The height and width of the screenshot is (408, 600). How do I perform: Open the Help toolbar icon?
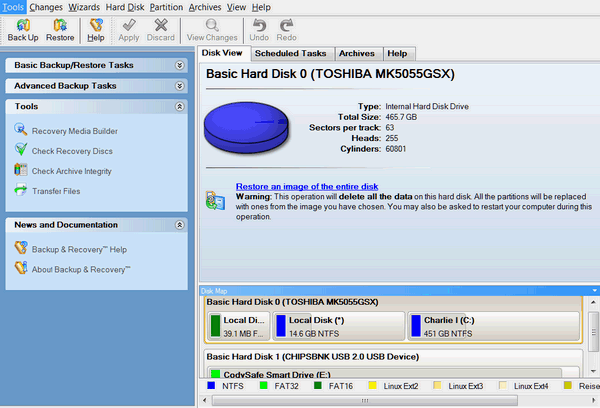(96, 25)
